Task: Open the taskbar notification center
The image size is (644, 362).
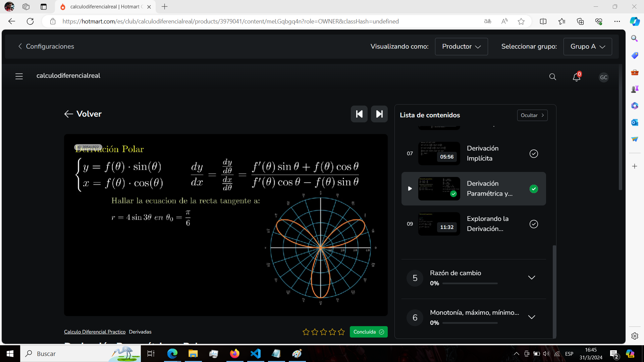Action: pos(614,354)
